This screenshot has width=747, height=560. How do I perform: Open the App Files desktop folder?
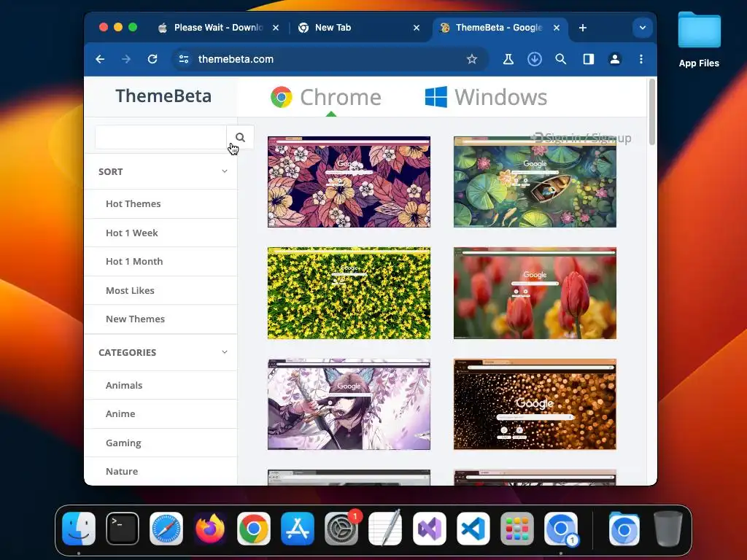click(x=699, y=40)
